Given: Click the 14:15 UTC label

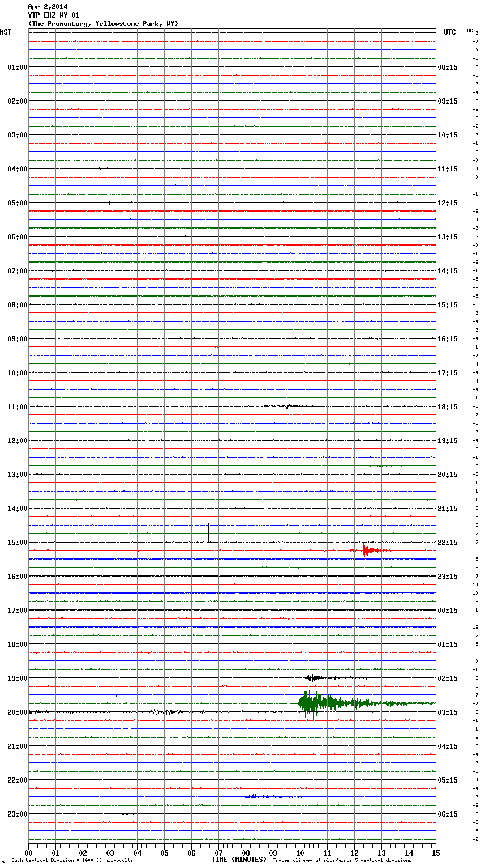Looking at the screenshot, I should pos(448,271).
